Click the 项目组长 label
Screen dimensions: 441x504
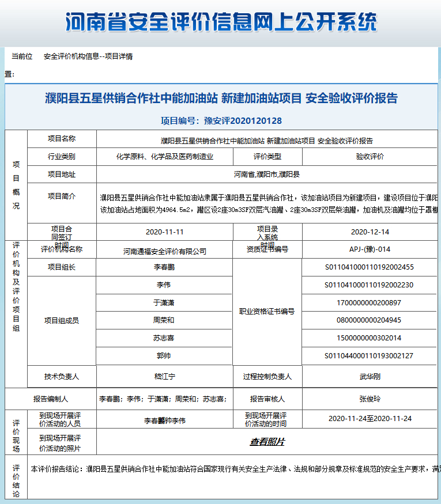[62, 267]
